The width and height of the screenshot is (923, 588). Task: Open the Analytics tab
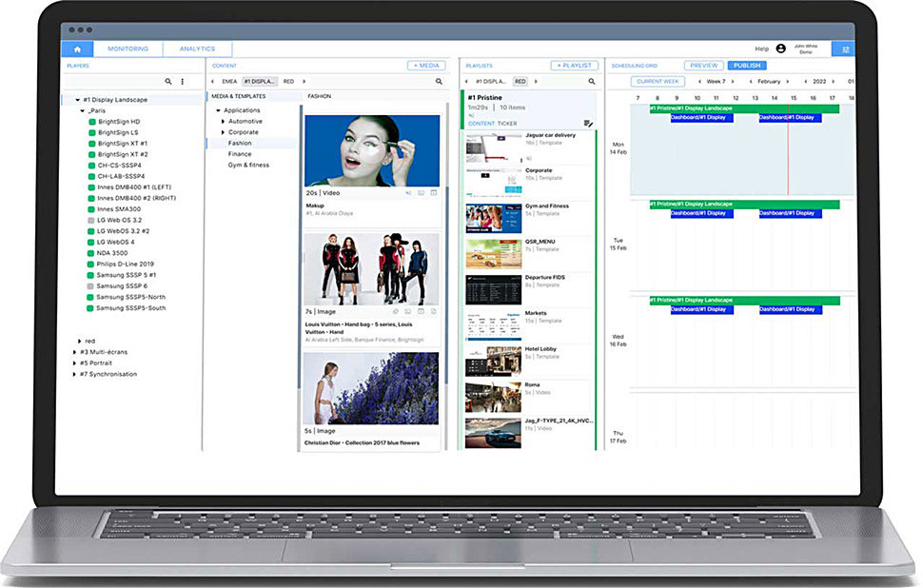click(x=198, y=49)
